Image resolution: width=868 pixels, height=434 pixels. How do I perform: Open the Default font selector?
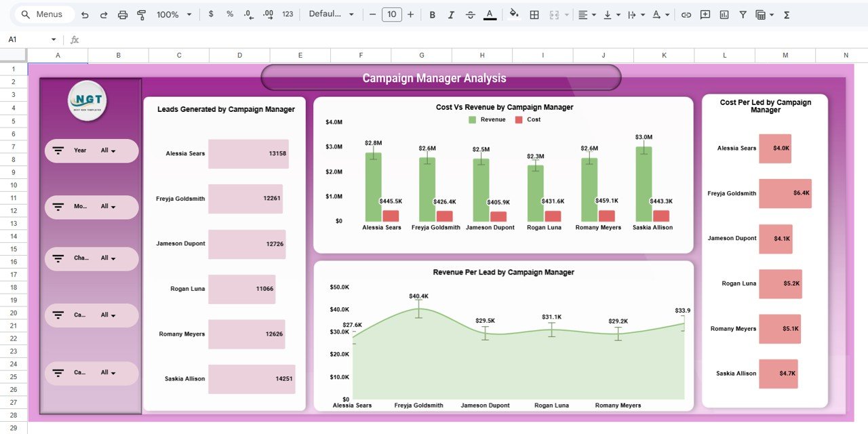[332, 14]
